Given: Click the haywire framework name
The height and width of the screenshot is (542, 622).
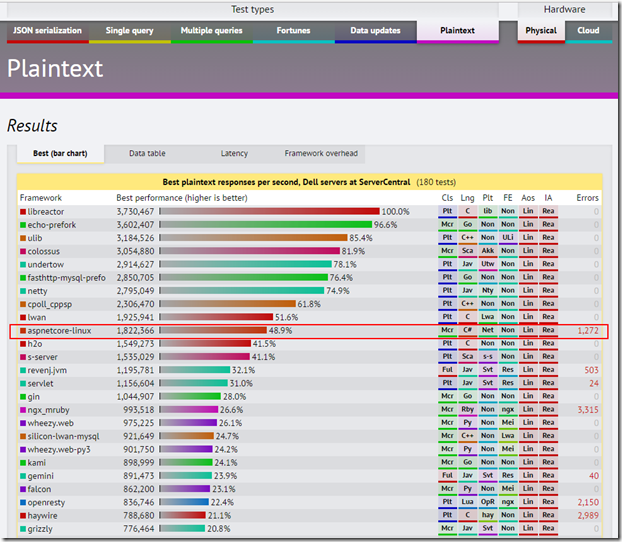Looking at the screenshot, I should coord(42,516).
